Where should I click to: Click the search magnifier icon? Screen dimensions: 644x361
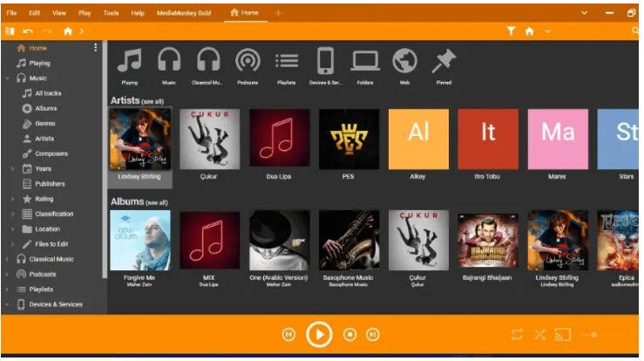pos(635,31)
